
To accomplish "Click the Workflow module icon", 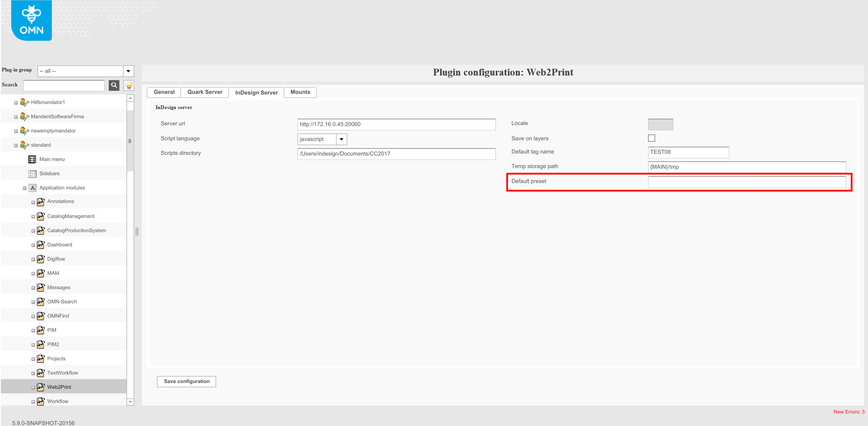I will tap(41, 401).
